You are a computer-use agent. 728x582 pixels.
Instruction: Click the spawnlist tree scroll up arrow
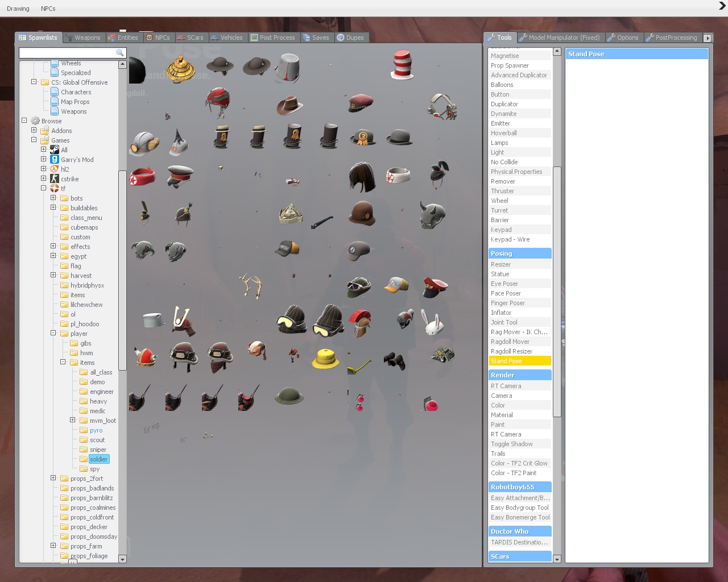click(x=122, y=64)
